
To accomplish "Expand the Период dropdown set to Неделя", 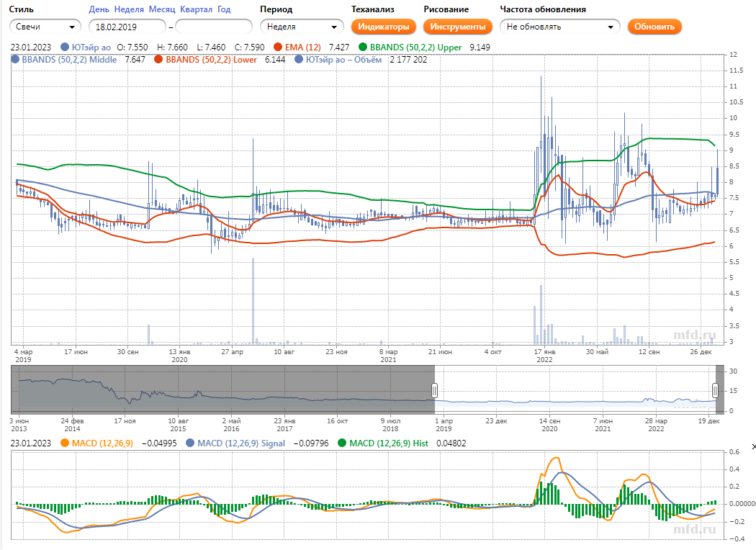I will pyautogui.click(x=302, y=27).
